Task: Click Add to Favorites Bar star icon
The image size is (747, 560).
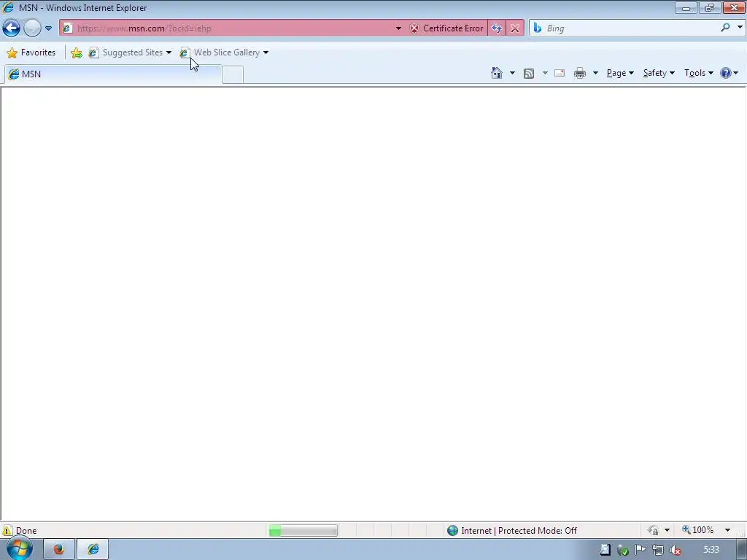Action: pos(76,52)
